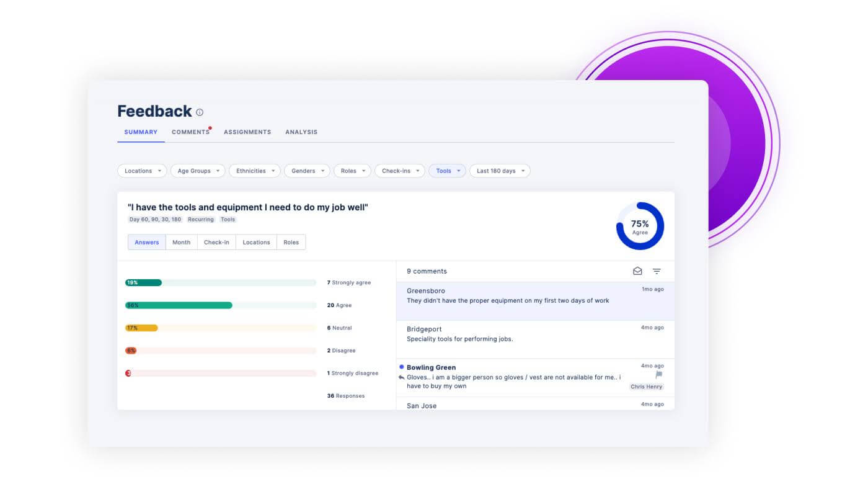Open the Analysis tab
Screen dimensions: 868x489
301,132
